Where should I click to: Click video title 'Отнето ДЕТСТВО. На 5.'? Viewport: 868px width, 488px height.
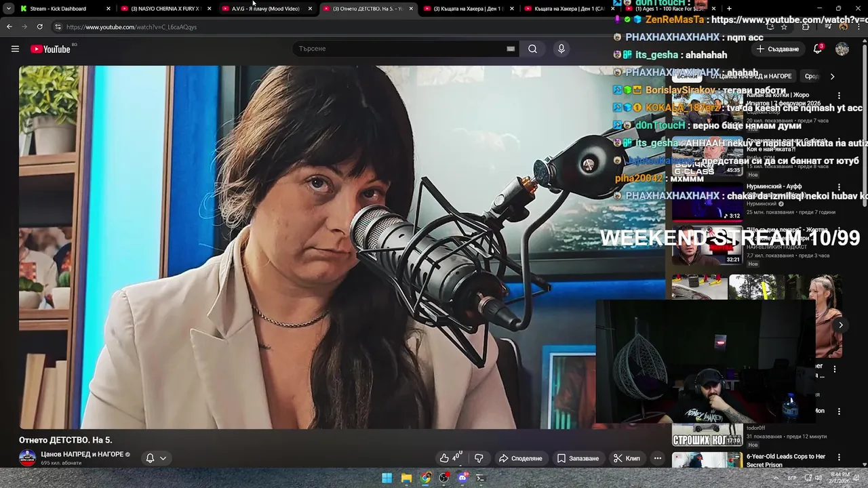pyautogui.click(x=66, y=440)
